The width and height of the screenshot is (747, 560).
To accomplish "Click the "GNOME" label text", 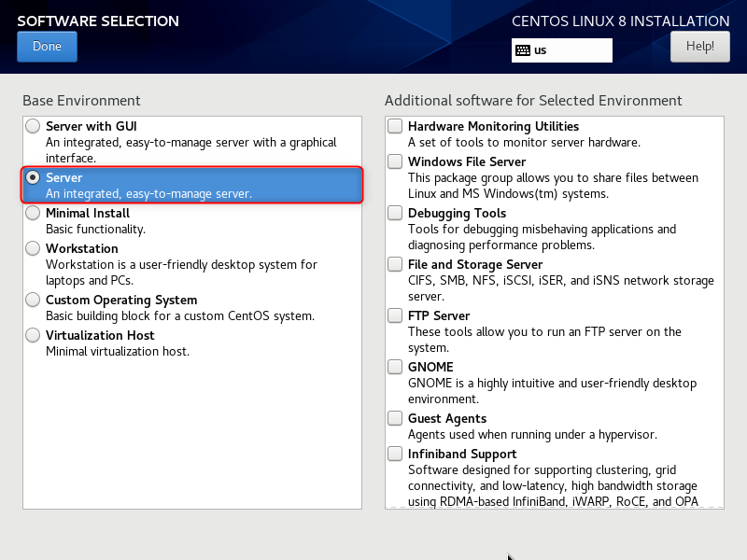I will coord(430,367).
